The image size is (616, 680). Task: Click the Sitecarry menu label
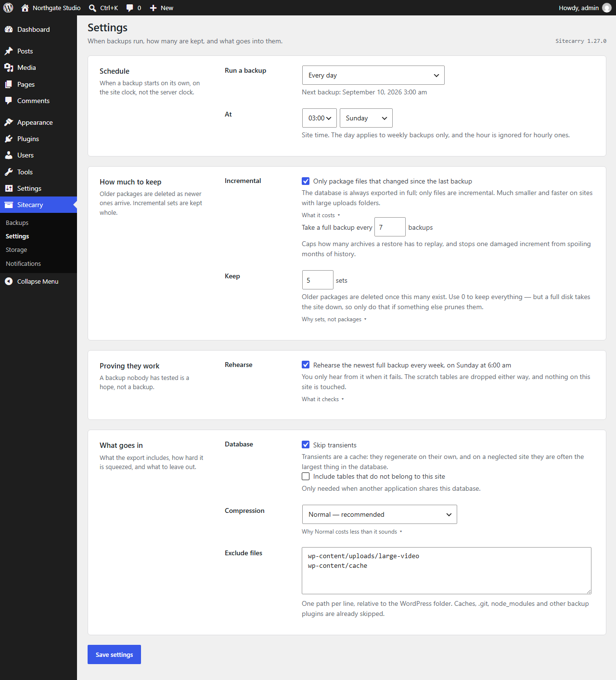(x=30, y=205)
